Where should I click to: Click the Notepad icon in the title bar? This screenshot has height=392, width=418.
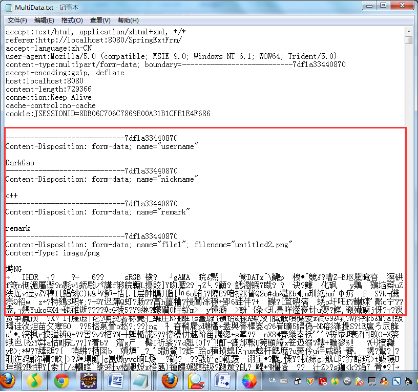pos(9,7)
